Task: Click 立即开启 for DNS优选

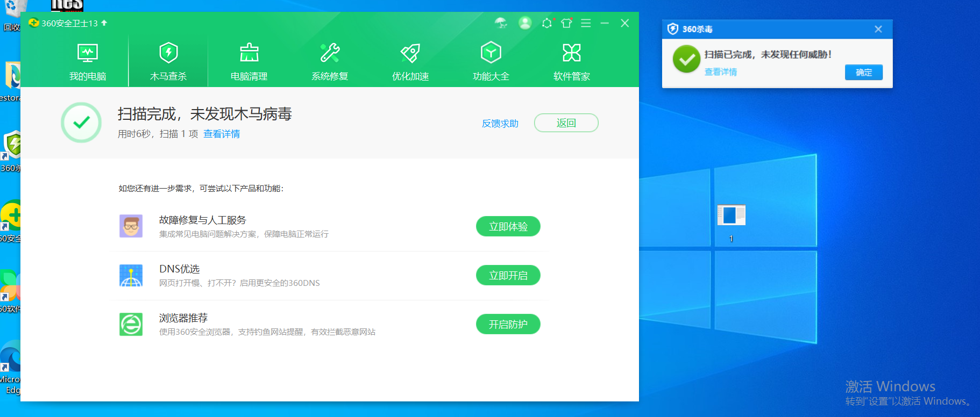Action: coord(508,276)
